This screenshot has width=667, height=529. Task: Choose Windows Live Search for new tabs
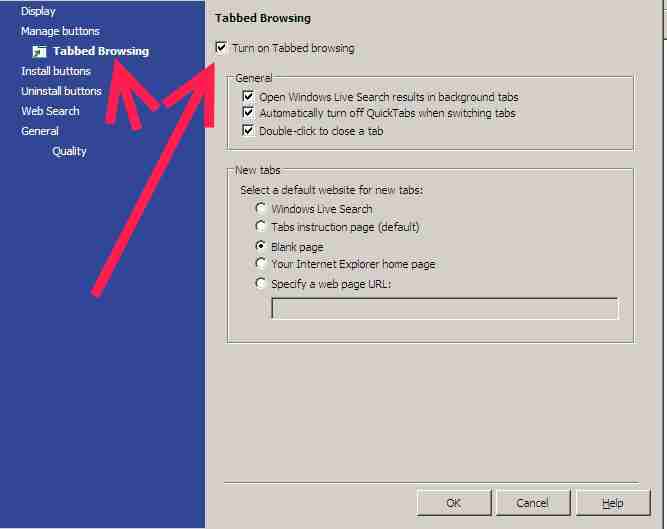pos(261,208)
